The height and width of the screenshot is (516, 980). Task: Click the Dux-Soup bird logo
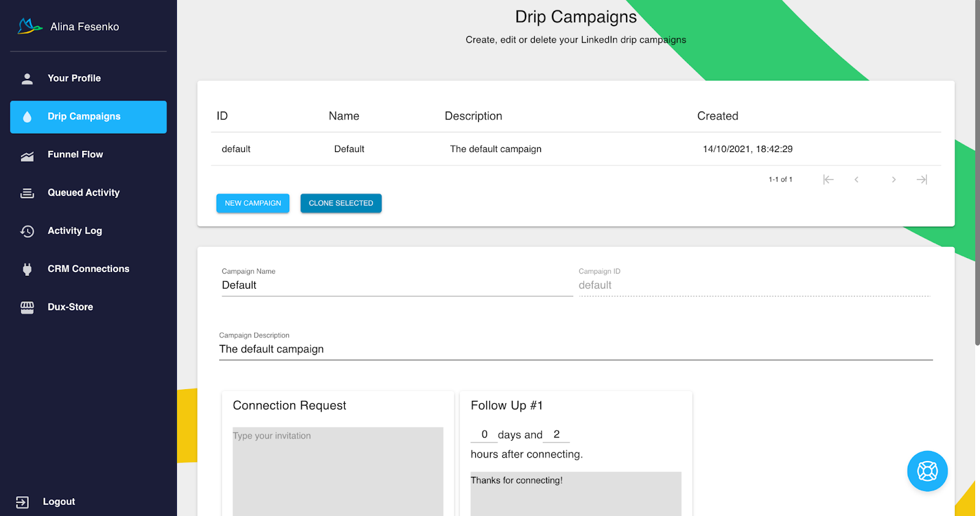click(29, 26)
